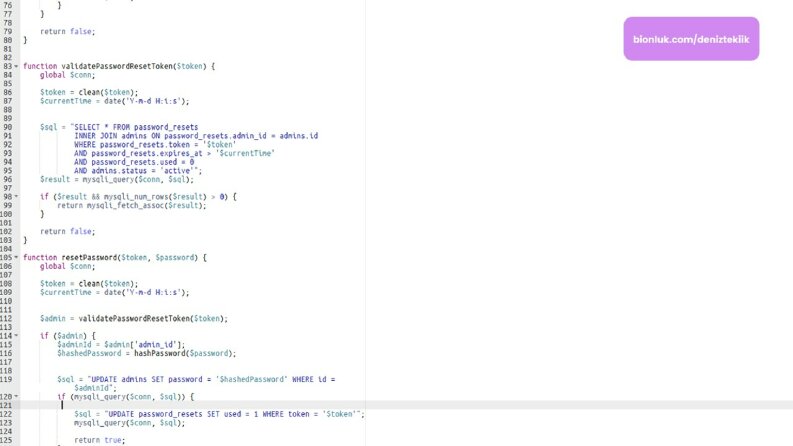Click '$token = clean($token);' on line 108
The height and width of the screenshot is (446, 793).
[89, 284]
